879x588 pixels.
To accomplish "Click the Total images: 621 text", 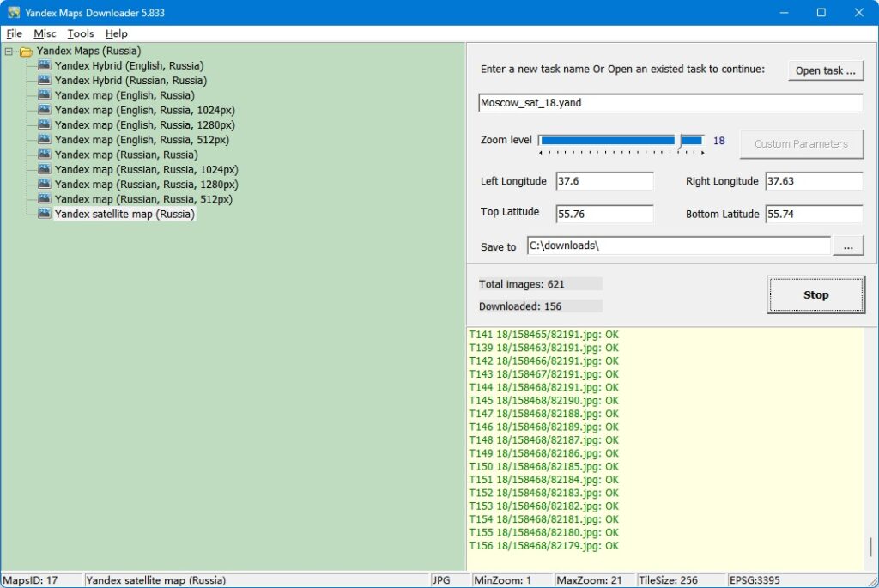I will pyautogui.click(x=521, y=284).
